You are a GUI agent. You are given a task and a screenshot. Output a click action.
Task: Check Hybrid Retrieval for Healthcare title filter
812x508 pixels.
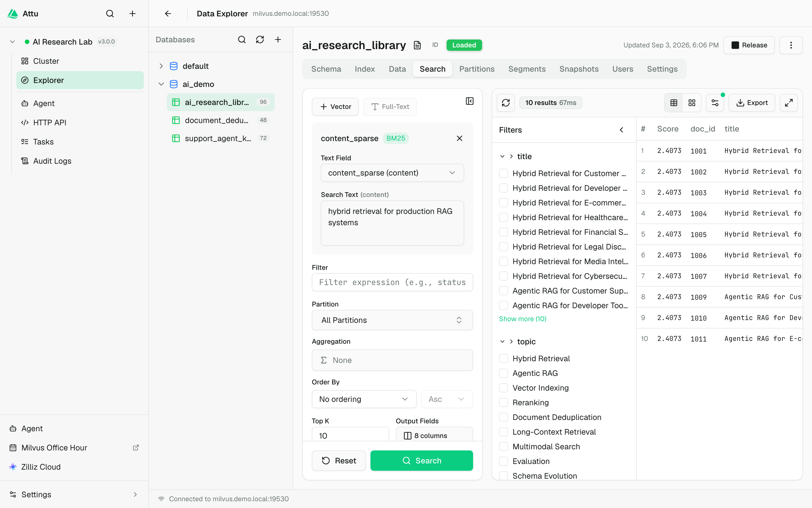pyautogui.click(x=503, y=217)
